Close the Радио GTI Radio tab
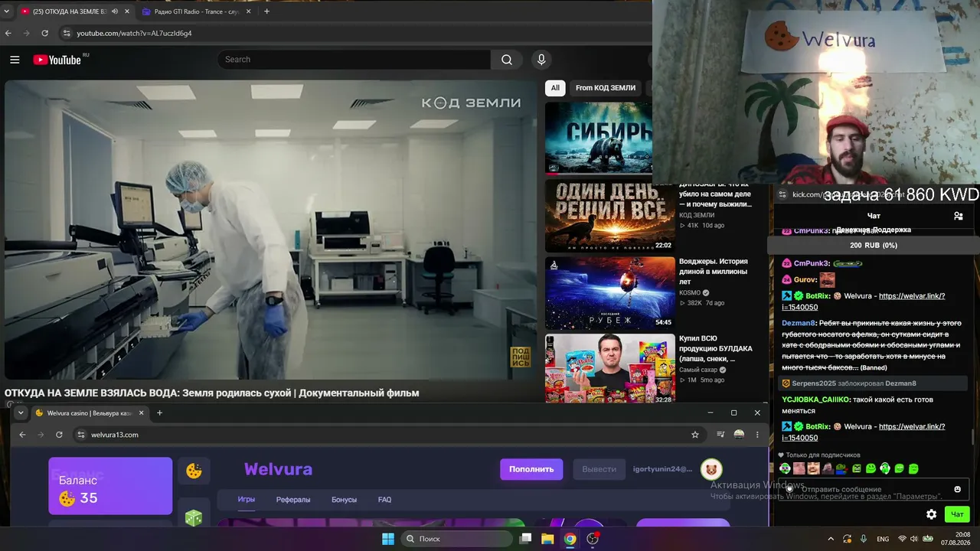Viewport: 980px width, 551px height. (248, 11)
